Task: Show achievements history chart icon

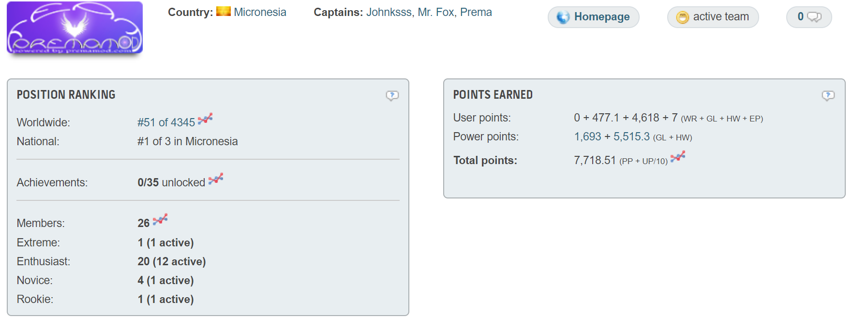Action: click(x=216, y=179)
